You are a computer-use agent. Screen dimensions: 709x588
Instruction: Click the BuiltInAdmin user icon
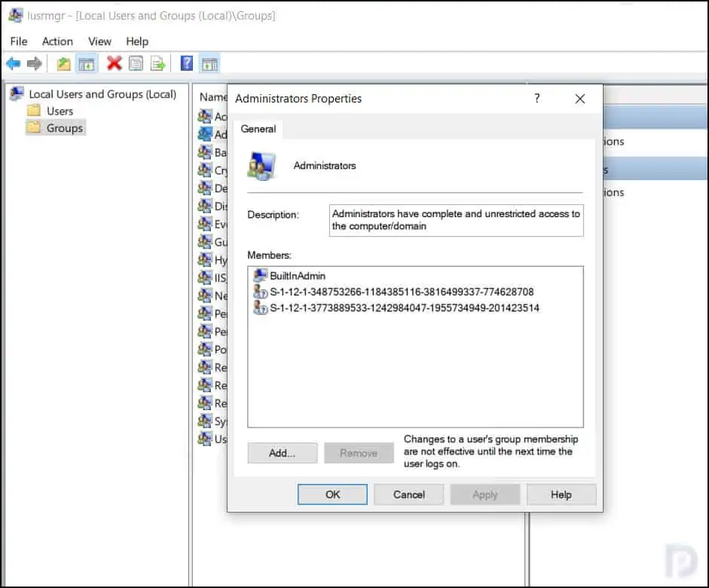coord(261,275)
